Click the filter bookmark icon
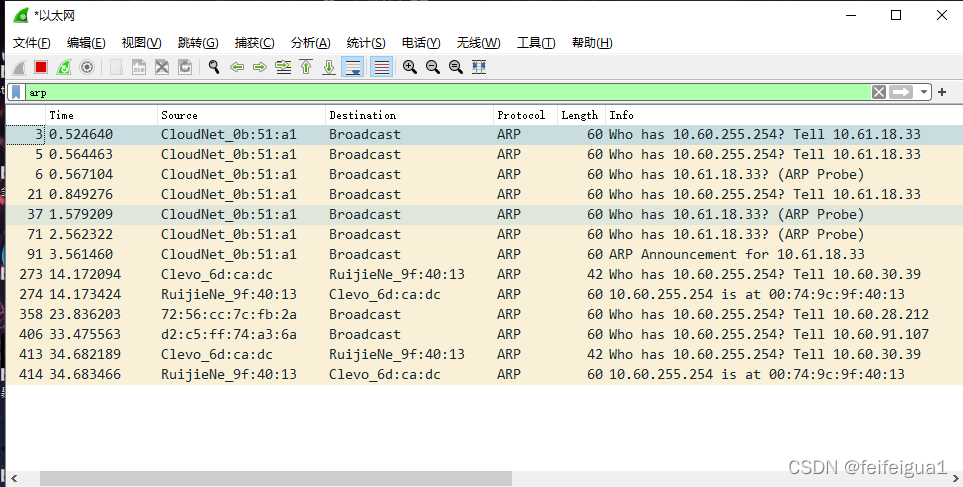963x487 pixels. pos(17,92)
